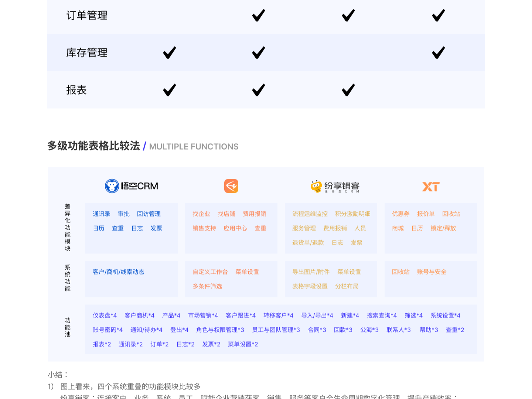Viewport: 532px width, 399px height.
Task: Click the first checkmark in the 报表 row
Action: [x=169, y=90]
